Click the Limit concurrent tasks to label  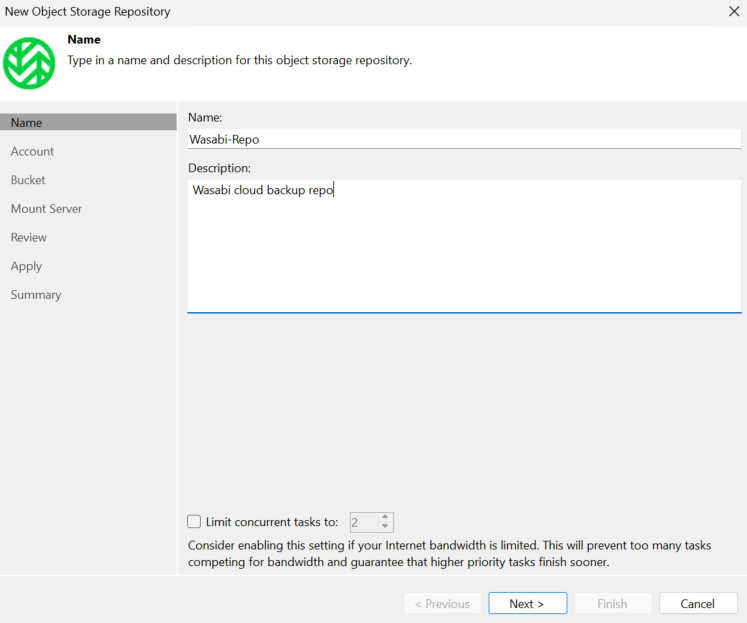coord(272,522)
